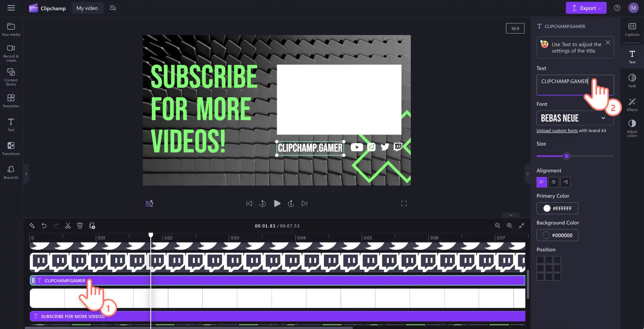The image size is (644, 329).
Task: Open the Transitions panel
Action: coord(11,148)
